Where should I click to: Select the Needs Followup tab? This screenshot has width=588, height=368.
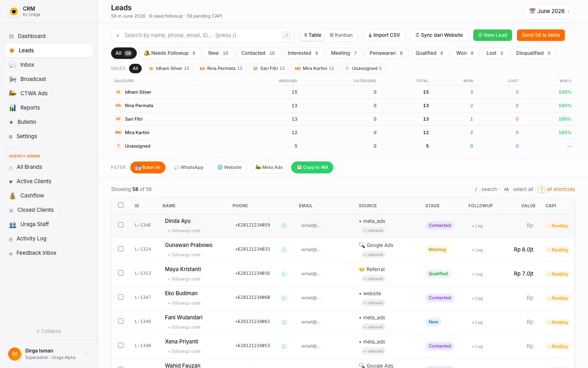(170, 53)
